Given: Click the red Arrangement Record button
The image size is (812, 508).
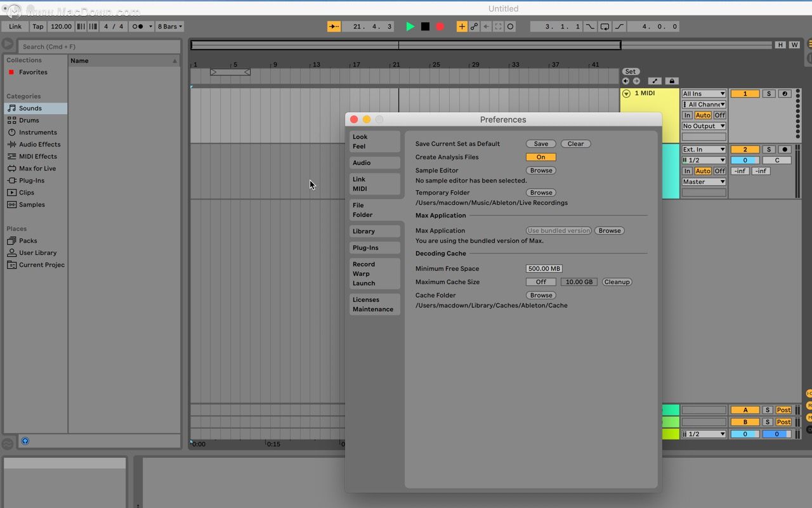Looking at the screenshot, I should 440,27.
